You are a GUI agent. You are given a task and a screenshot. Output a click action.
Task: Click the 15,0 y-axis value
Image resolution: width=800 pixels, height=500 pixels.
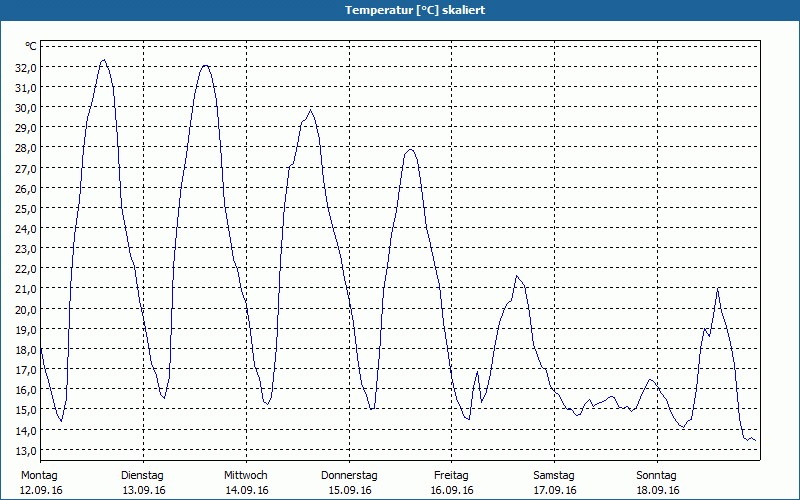pyautogui.click(x=26, y=410)
